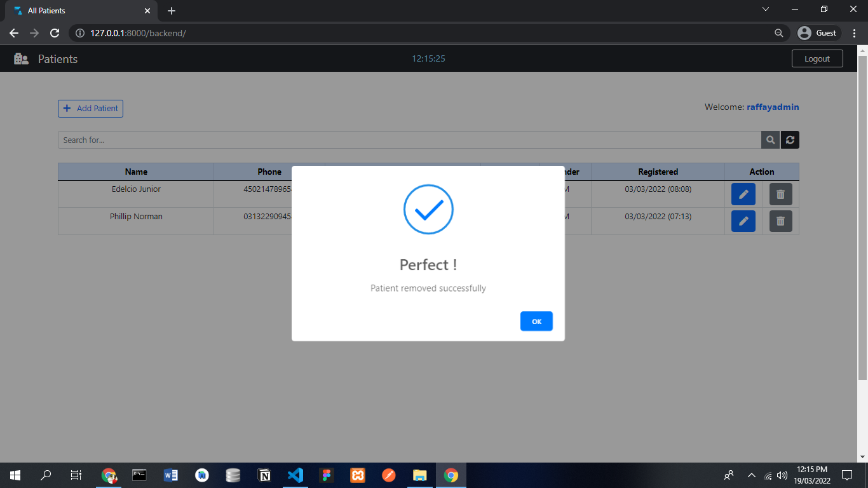This screenshot has width=868, height=488.
Task: Launch Visual Studio Code from the taskbar
Action: [x=295, y=475]
